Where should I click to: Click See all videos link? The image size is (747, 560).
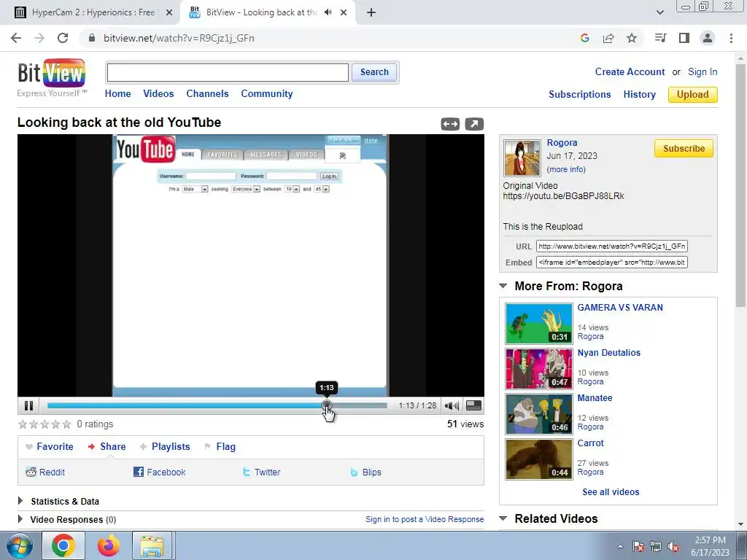(611, 492)
